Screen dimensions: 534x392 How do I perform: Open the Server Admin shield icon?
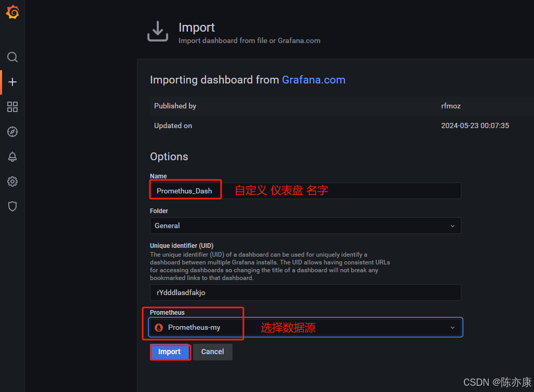click(x=12, y=206)
